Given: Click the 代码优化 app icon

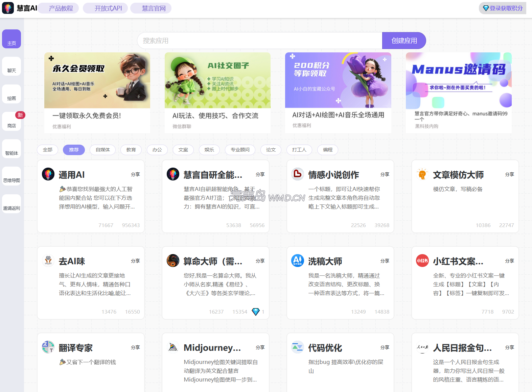Looking at the screenshot, I should pyautogui.click(x=298, y=347).
